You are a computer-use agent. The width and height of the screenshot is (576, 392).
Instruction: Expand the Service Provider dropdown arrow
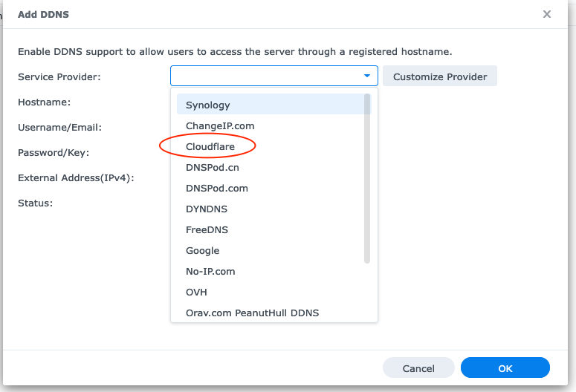tap(367, 76)
